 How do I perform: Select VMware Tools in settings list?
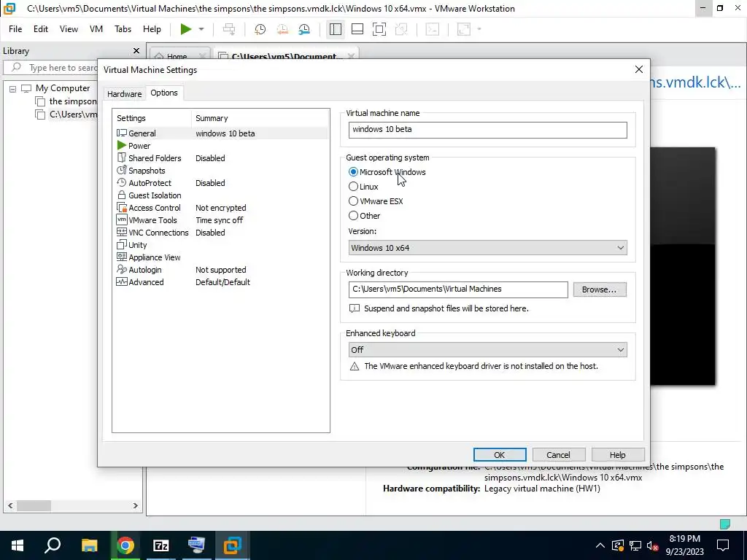[x=220, y=220]
